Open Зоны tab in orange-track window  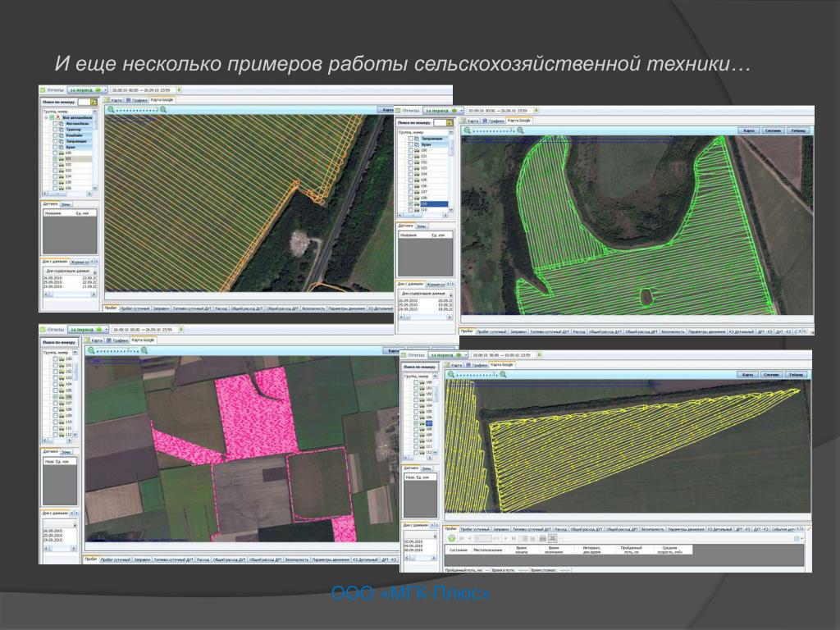(66, 204)
